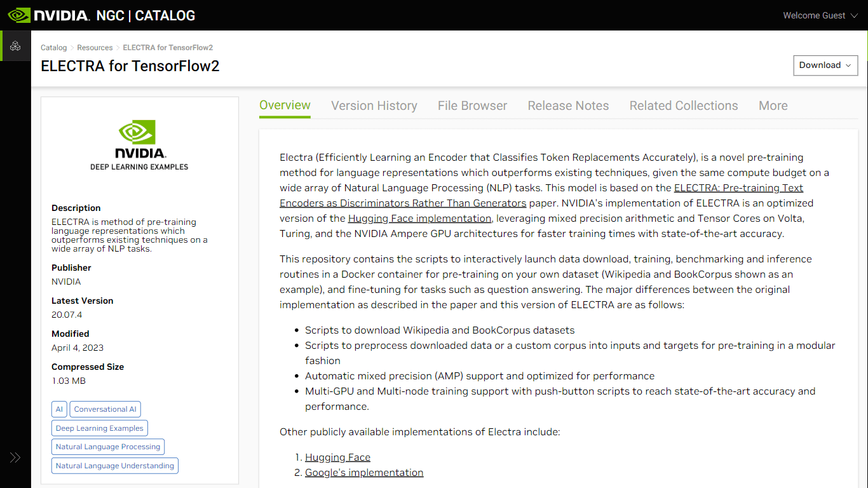This screenshot has width=868, height=488.
Task: Click the Natural Language Understanding tag
Action: [115, 466]
